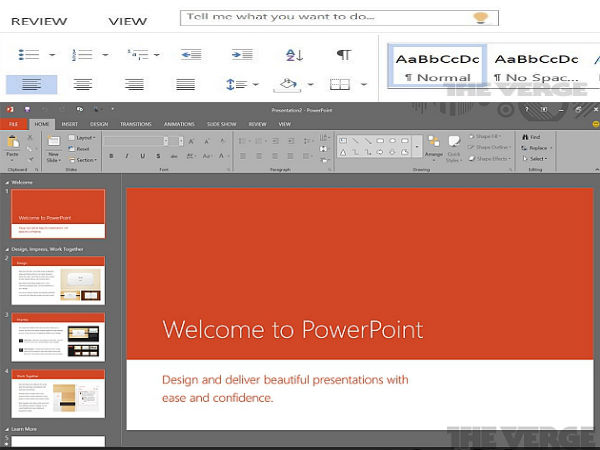Viewport: 600px width, 450px height.
Task: Toggle align left in the Word ribbon
Action: pos(30,85)
